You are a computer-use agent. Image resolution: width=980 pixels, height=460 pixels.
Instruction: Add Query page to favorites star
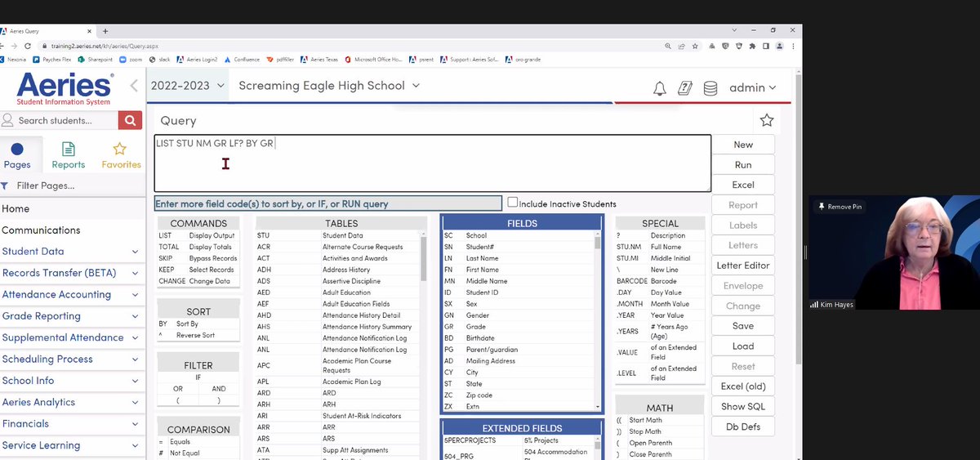767,120
